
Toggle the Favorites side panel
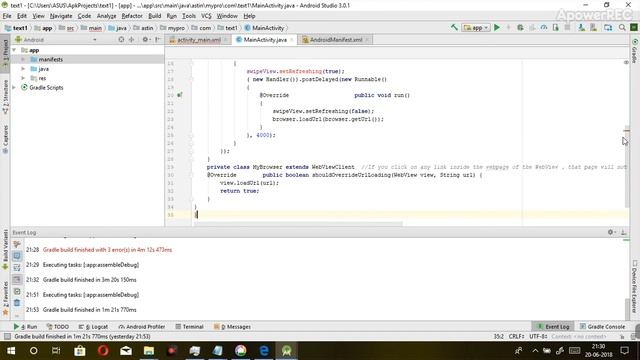(x=5, y=298)
